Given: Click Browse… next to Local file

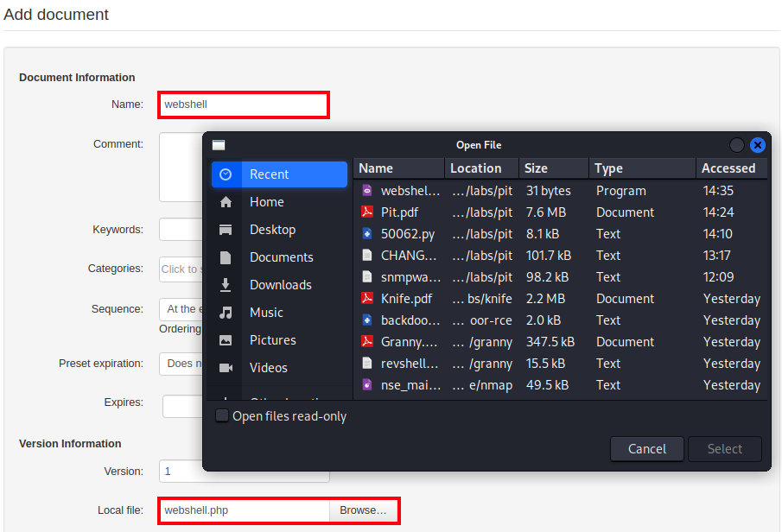Looking at the screenshot, I should click(x=363, y=510).
